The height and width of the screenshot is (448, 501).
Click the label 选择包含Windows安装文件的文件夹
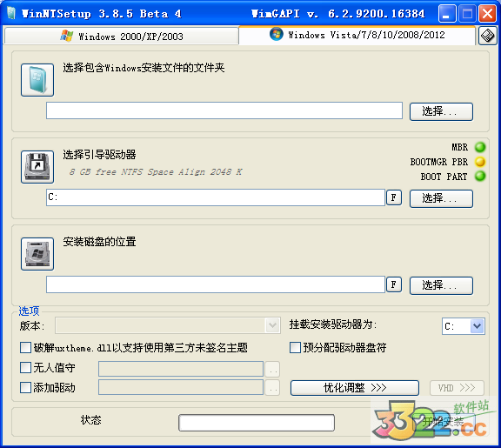[x=144, y=68]
